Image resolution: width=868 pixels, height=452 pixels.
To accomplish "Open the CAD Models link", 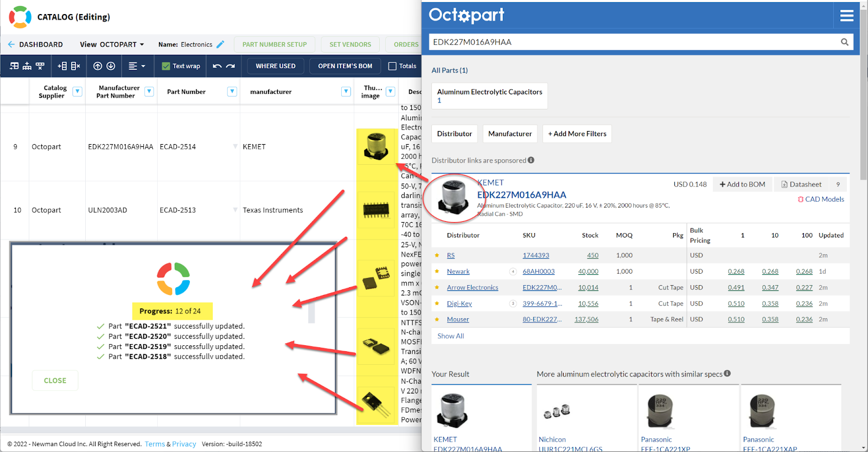I will pyautogui.click(x=821, y=199).
